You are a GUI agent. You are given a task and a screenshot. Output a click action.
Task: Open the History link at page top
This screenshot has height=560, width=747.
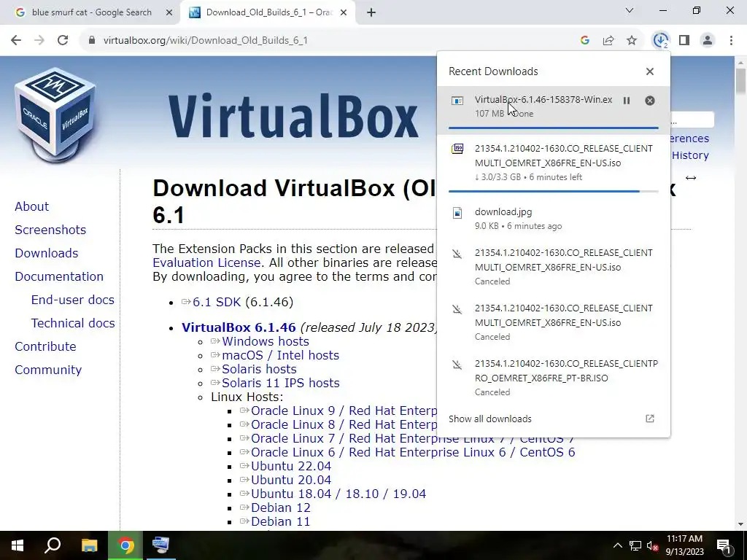(x=690, y=156)
